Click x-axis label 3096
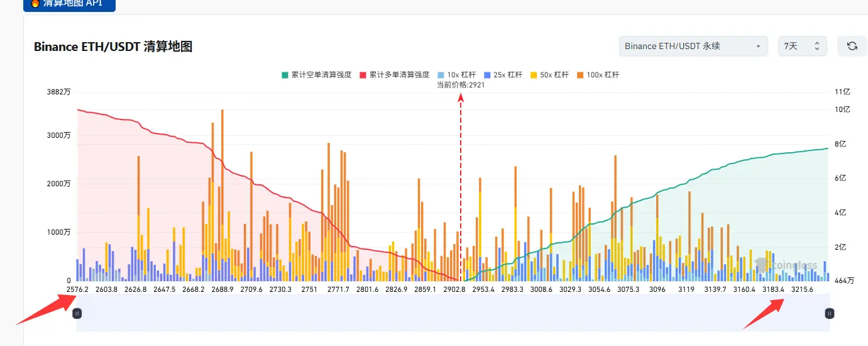Screen dimensions: 868x346 (657, 289)
